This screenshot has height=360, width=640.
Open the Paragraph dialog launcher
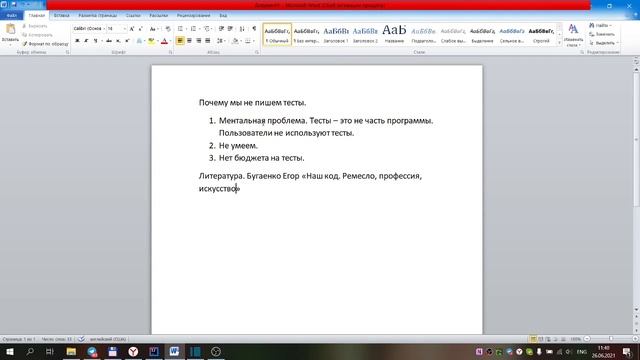tap(257, 52)
